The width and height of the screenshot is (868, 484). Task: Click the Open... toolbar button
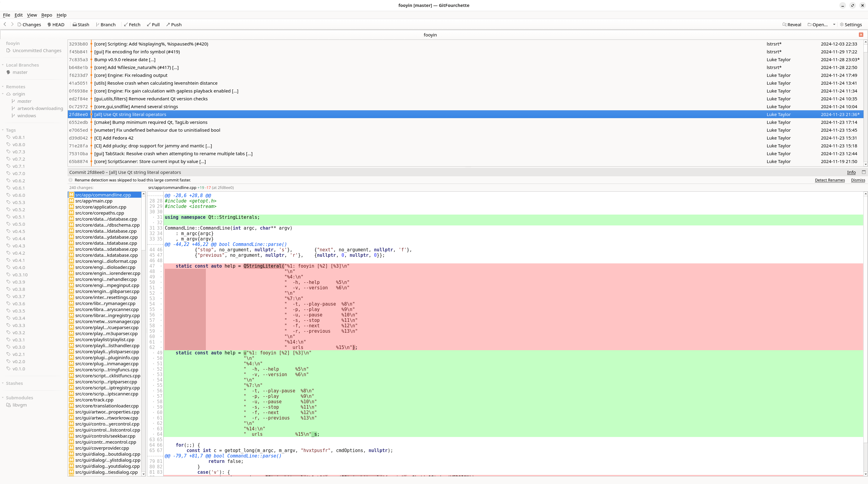tap(818, 25)
